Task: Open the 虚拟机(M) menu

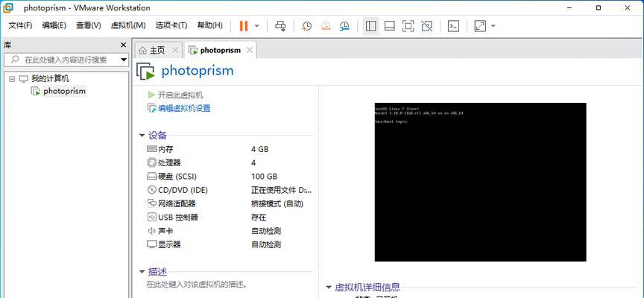Action: pyautogui.click(x=128, y=25)
